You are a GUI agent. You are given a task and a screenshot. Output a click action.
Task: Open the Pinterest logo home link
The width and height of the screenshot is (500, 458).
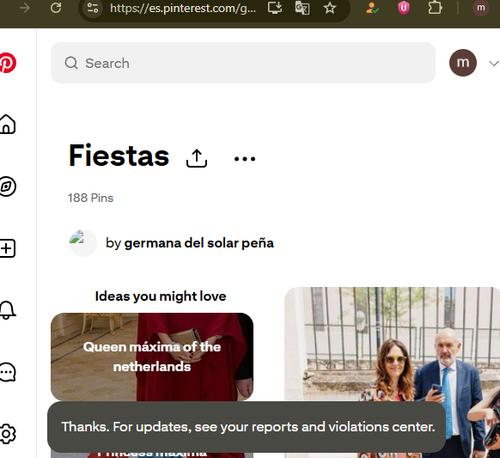7,63
